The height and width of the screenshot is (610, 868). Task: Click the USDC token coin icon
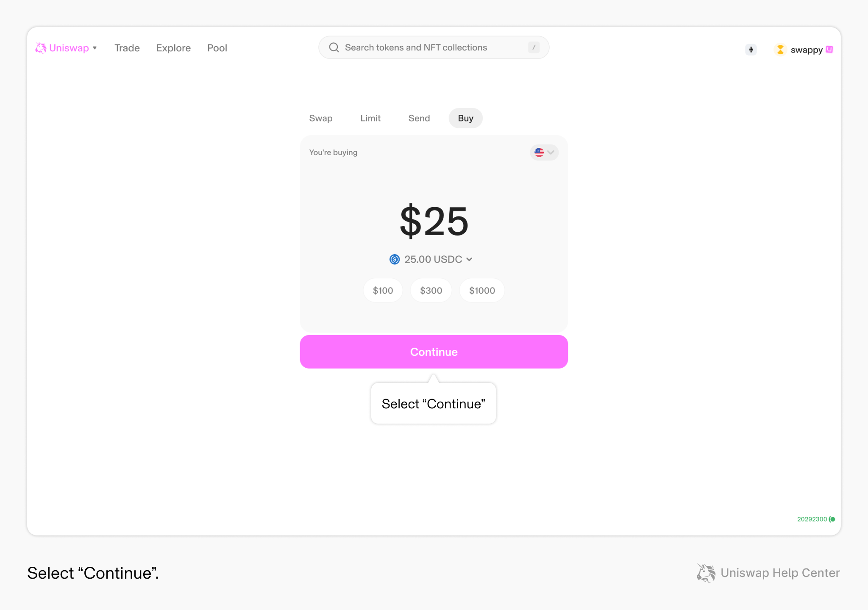pyautogui.click(x=395, y=259)
